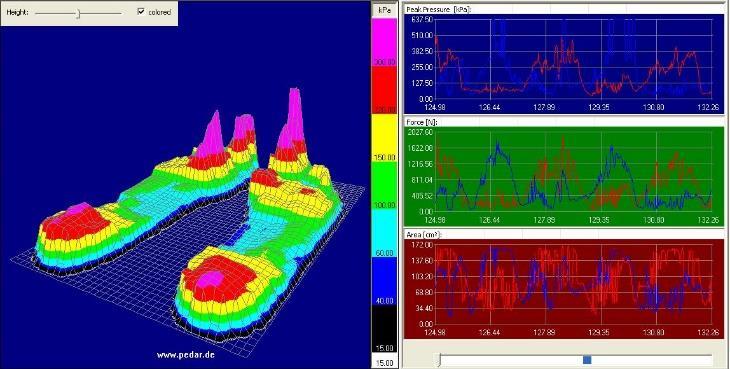Click the 15.00 value box below legend

[x=384, y=362]
